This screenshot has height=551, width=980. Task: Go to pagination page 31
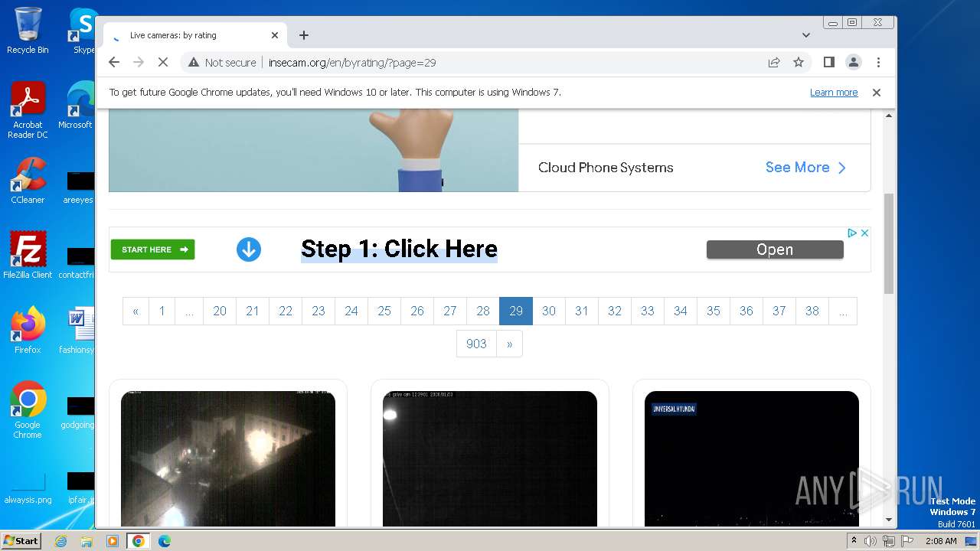pos(582,311)
